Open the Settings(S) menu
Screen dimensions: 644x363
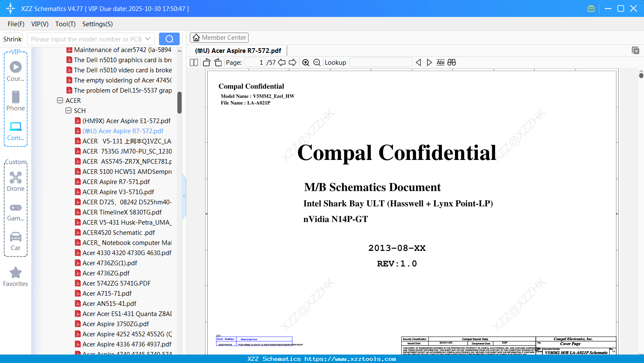(x=98, y=24)
